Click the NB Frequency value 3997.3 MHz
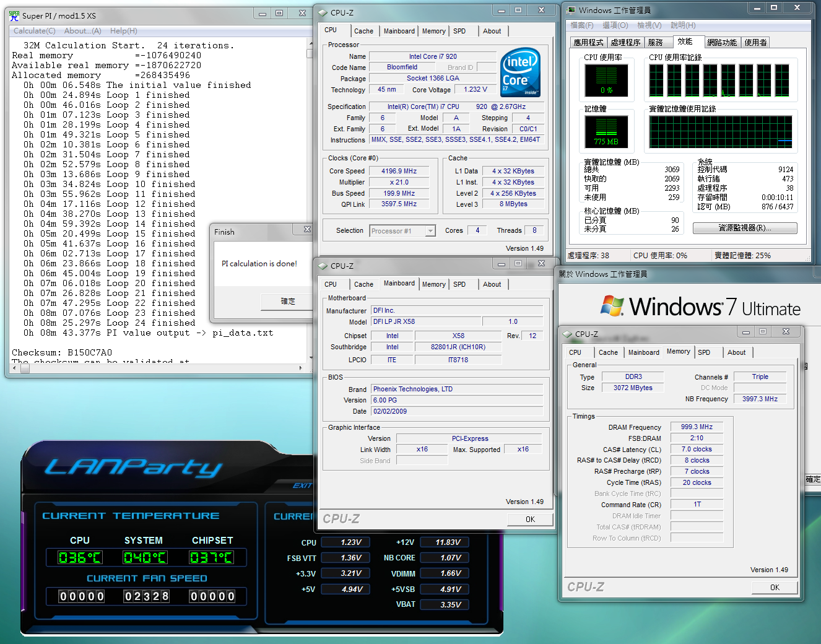 760,399
